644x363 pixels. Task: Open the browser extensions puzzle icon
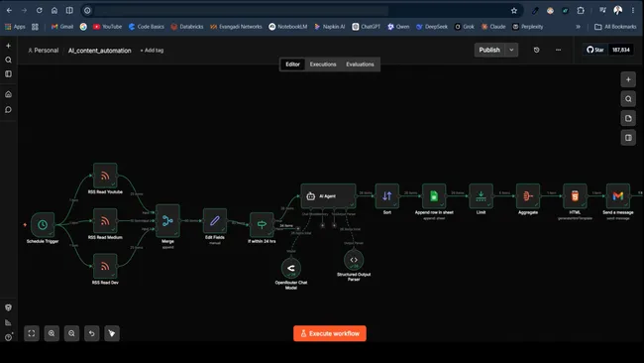[x=581, y=10]
